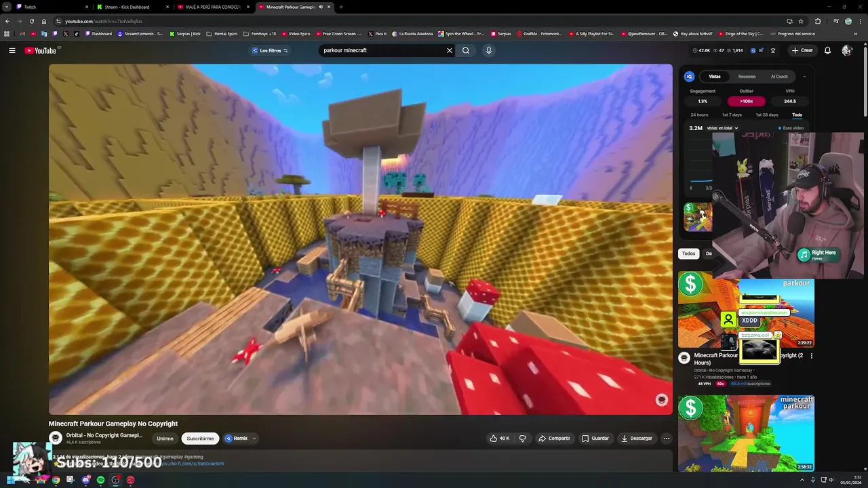Open the TikTok bookmark icon
Image resolution: width=868 pixels, height=488 pixels.
click(76, 34)
